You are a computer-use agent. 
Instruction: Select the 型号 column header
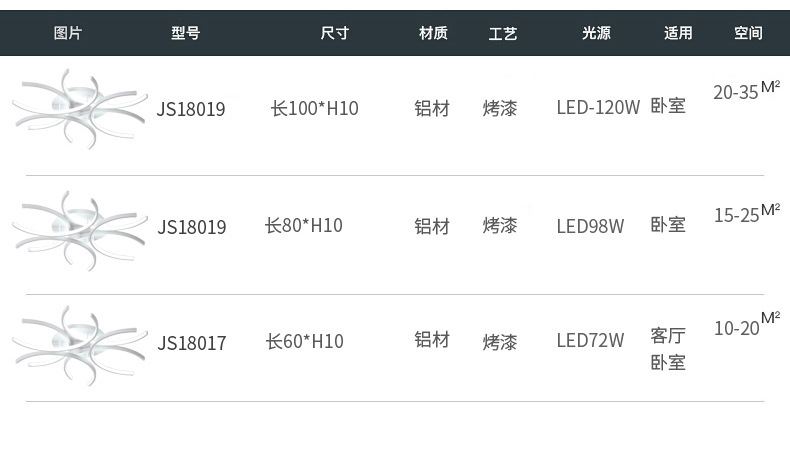tap(186, 33)
